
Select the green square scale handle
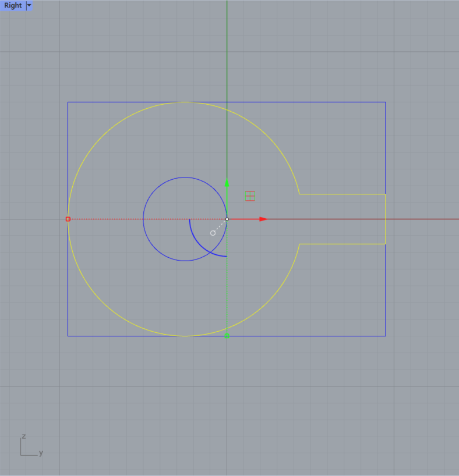pos(227,336)
